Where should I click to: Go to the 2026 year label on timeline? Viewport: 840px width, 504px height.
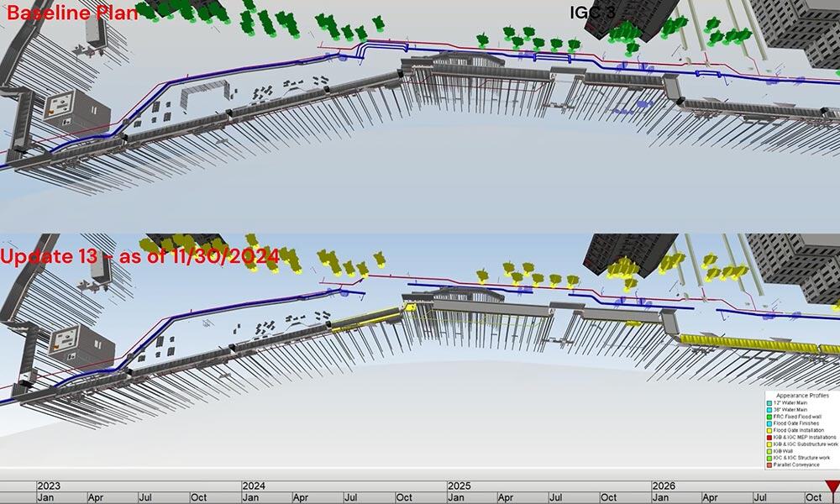click(x=664, y=486)
